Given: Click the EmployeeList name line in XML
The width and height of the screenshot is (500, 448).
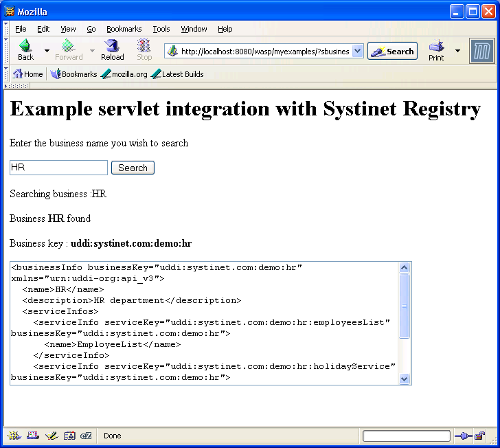Looking at the screenshot, I should click(113, 345).
